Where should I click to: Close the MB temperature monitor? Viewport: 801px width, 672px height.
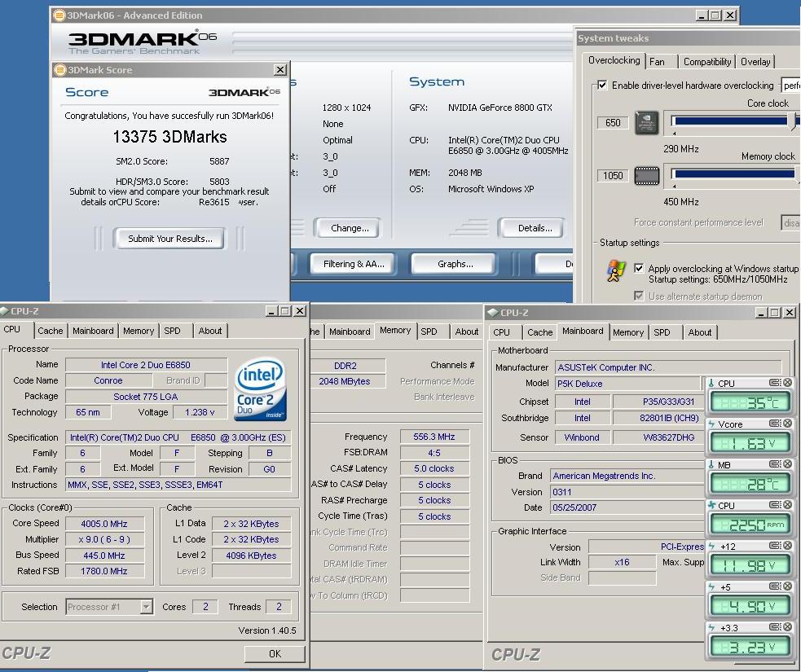tap(788, 464)
